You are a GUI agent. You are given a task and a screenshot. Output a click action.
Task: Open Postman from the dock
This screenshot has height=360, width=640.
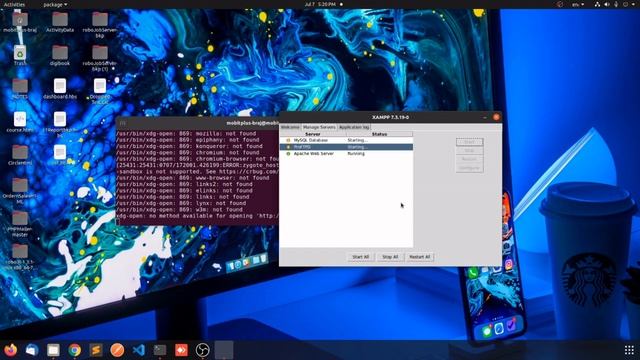117,350
